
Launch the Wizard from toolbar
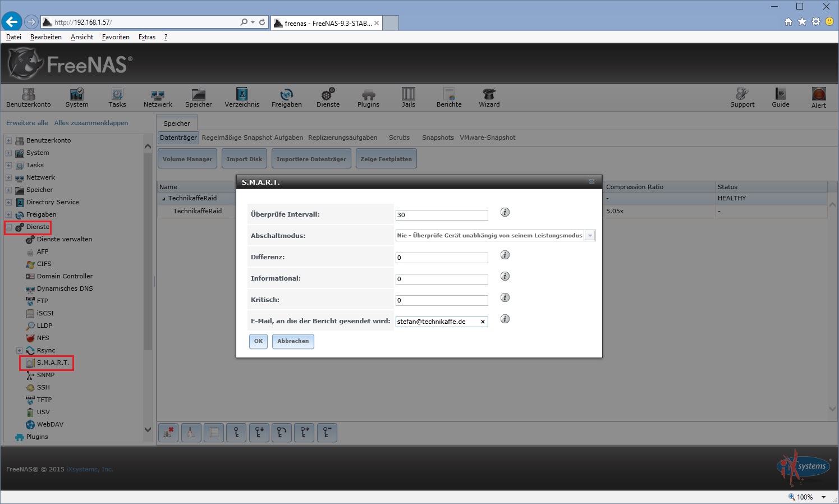(489, 97)
